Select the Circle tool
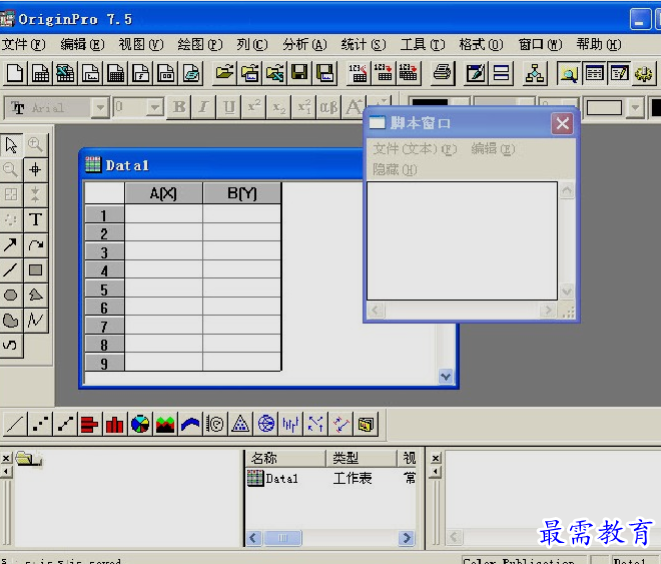 tap(11, 295)
